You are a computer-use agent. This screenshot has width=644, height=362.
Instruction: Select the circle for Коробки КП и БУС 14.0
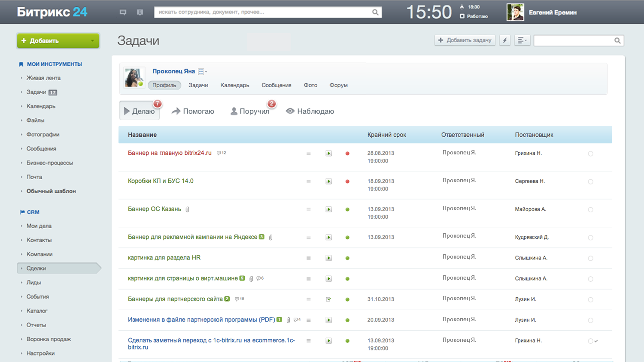(x=590, y=181)
